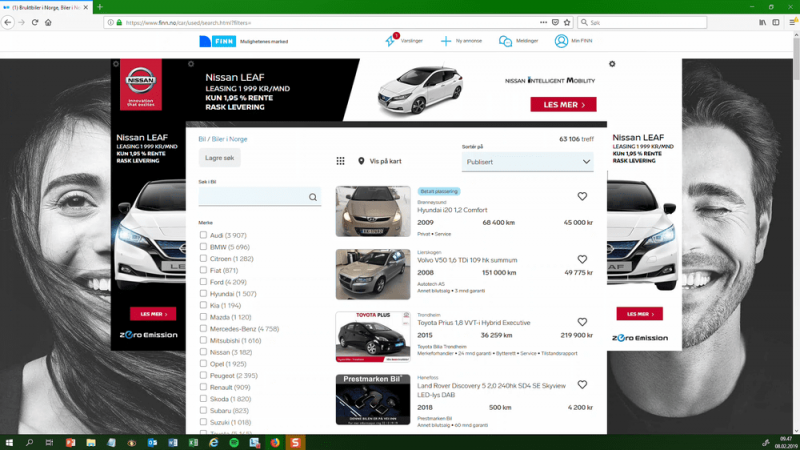This screenshot has height=450, width=800.
Task: Go back with the browser back arrow
Action: pos(8,22)
